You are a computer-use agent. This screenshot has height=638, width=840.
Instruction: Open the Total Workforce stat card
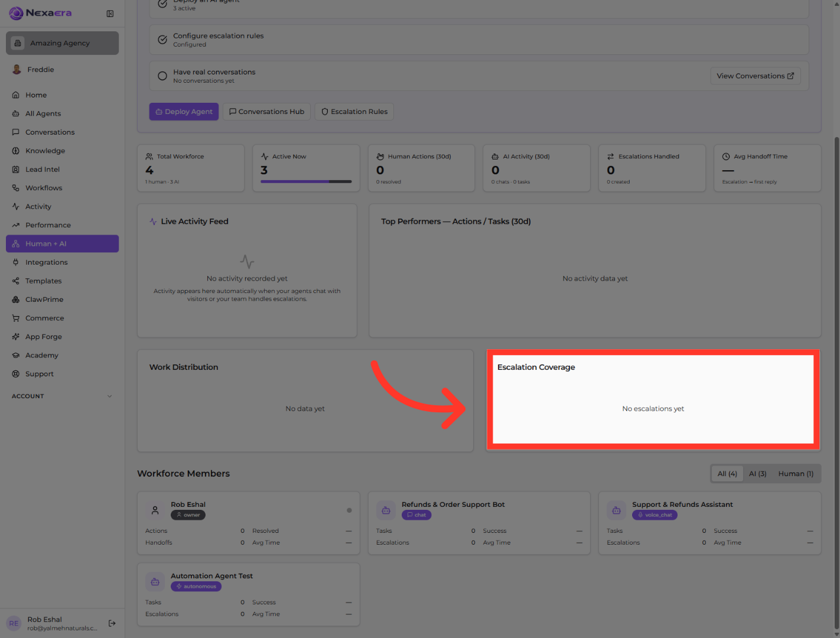[191, 168]
